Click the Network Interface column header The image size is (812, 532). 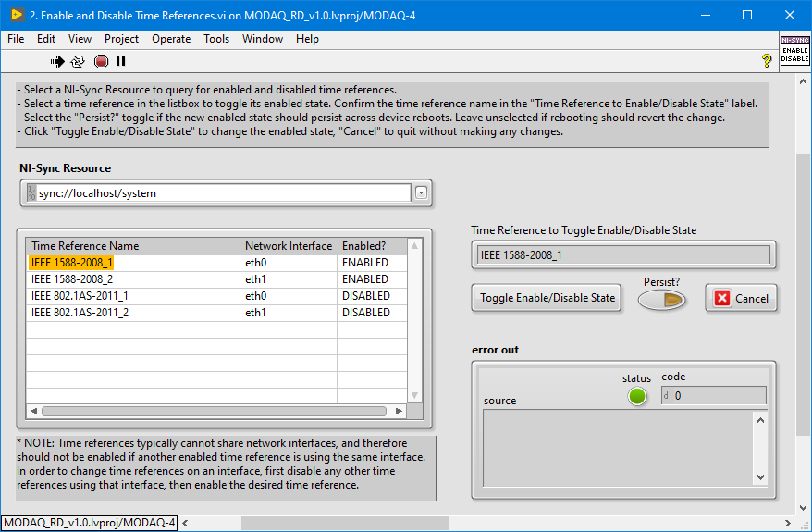[289, 246]
